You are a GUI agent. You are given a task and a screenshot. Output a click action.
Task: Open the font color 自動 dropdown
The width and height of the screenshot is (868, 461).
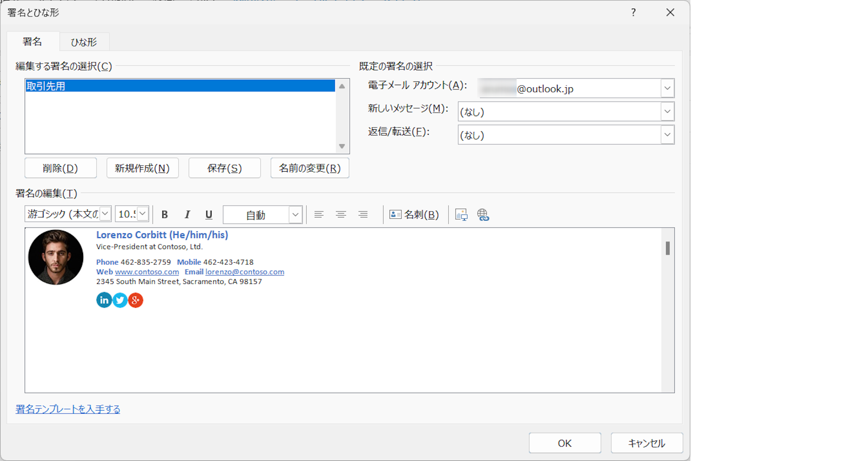coord(295,215)
